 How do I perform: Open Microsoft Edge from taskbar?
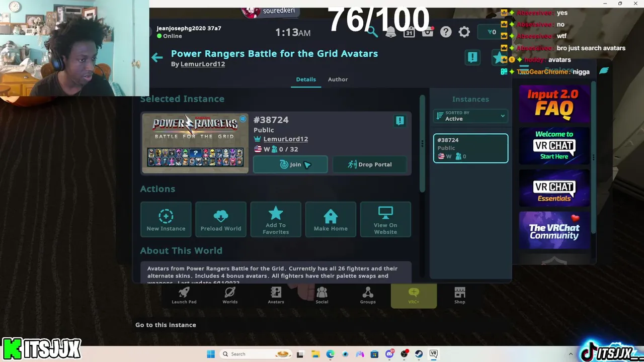tap(330, 354)
